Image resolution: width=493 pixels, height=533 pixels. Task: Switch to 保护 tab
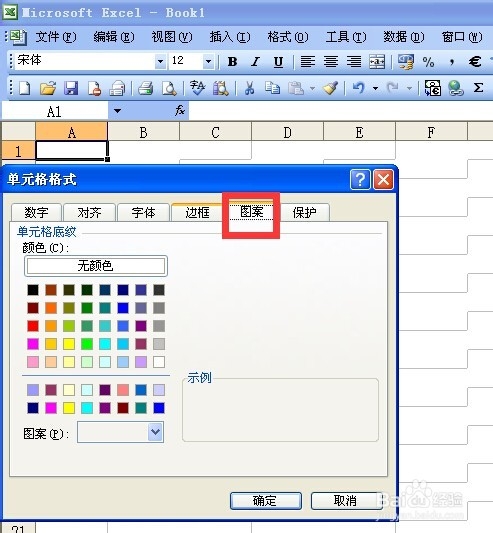(x=305, y=213)
